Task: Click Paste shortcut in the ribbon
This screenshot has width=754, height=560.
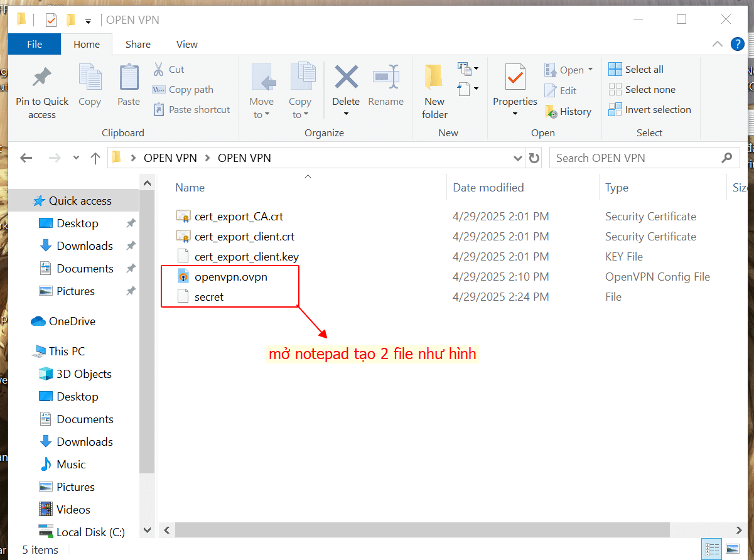Action: 191,109
